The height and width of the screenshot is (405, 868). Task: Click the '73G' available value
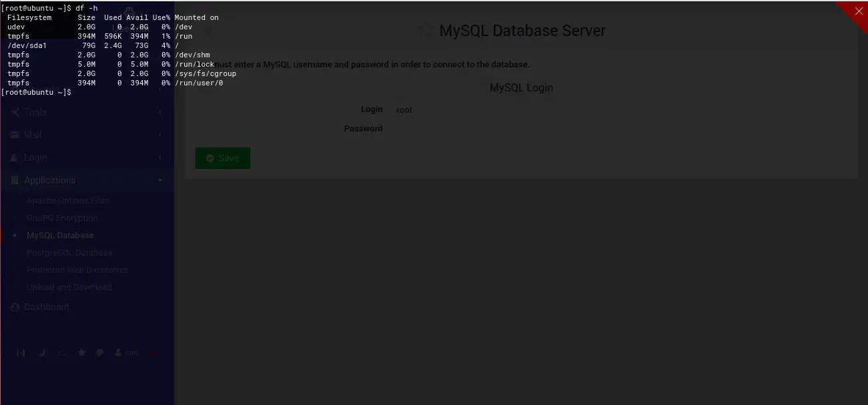[142, 45]
